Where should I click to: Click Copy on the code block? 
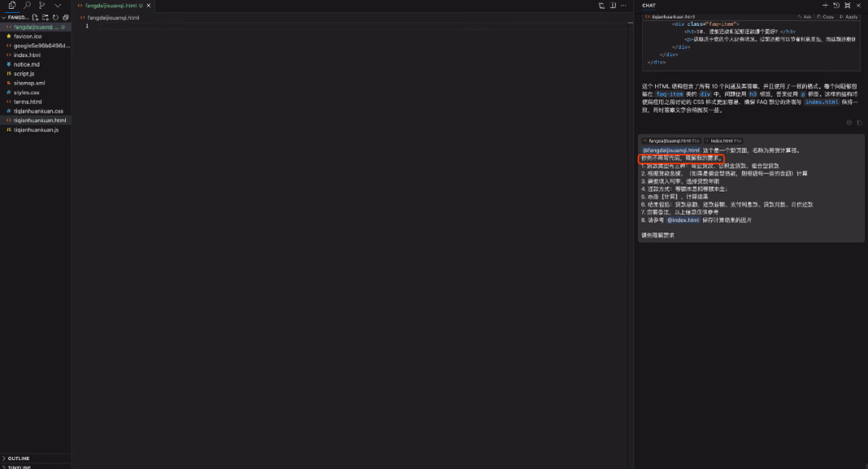pyautogui.click(x=825, y=17)
